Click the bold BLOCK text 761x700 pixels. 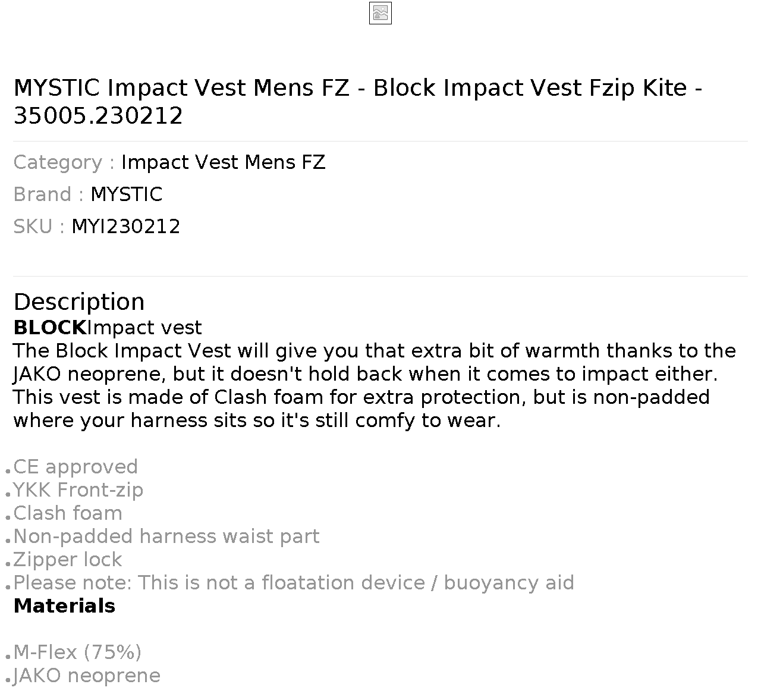pos(50,328)
